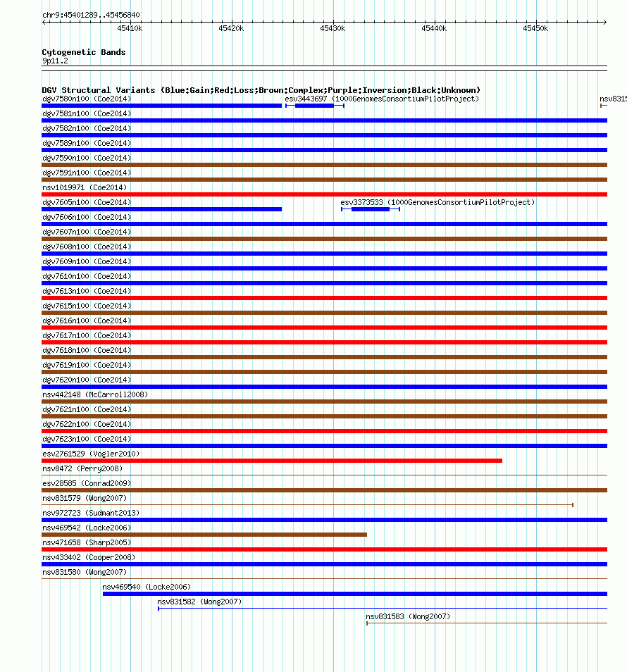The width and height of the screenshot is (627, 672).
Task: Click the 45410k ruler tick label
Action: pyautogui.click(x=130, y=28)
